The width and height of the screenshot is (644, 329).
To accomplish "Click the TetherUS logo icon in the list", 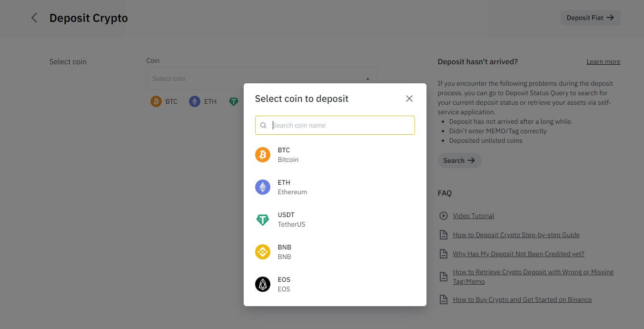I will (x=263, y=219).
